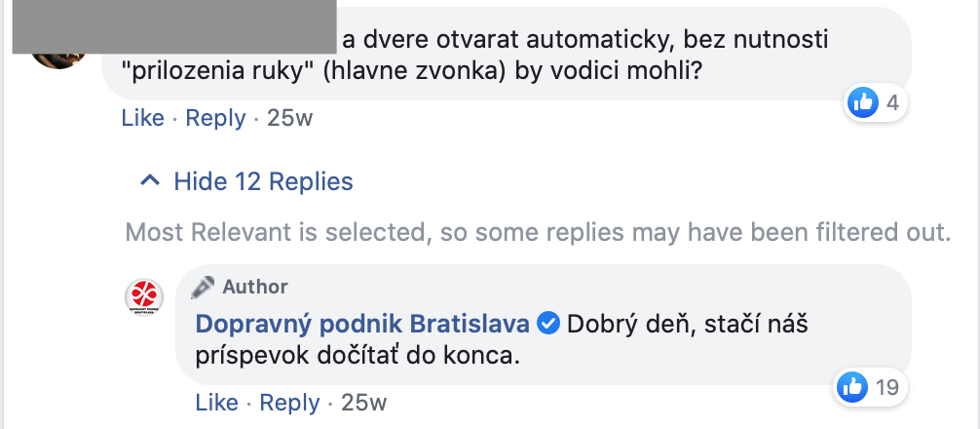This screenshot has height=429, width=980.
Task: Click the 25w timestamp under the Bratislava reply
Action: point(363,403)
